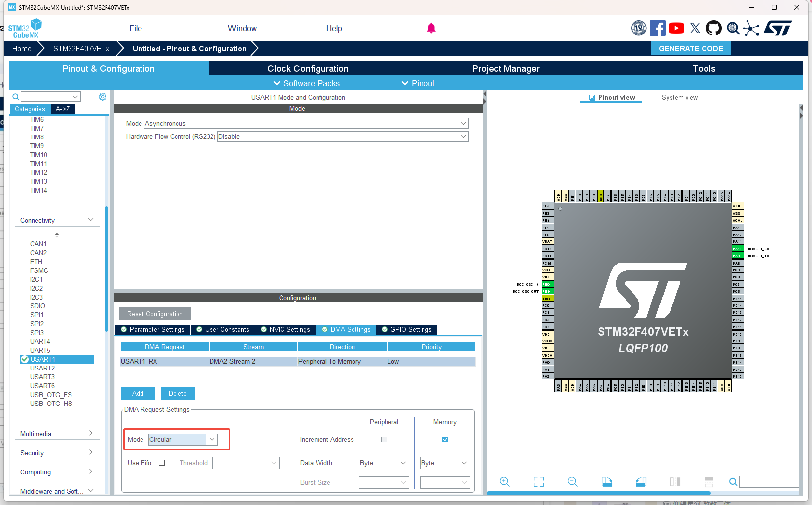
Task: Switch to Clock Configuration tab
Action: click(308, 68)
